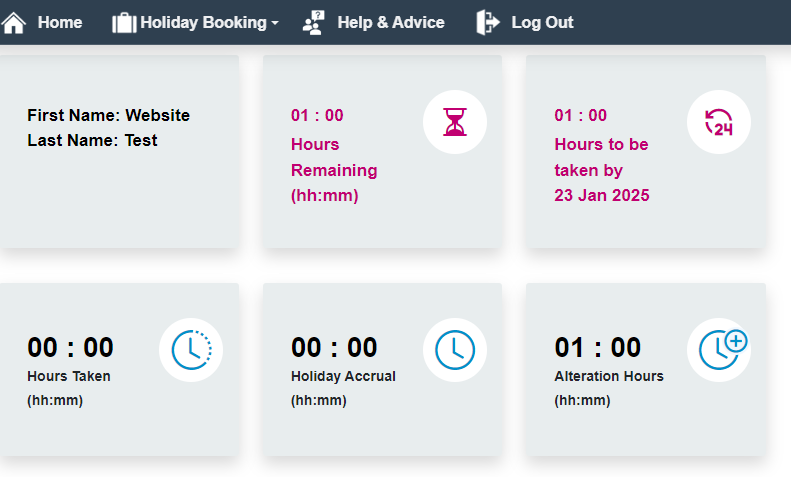Click the Alteration Hours 01 : 00 value
This screenshot has height=477, width=791.
click(598, 347)
